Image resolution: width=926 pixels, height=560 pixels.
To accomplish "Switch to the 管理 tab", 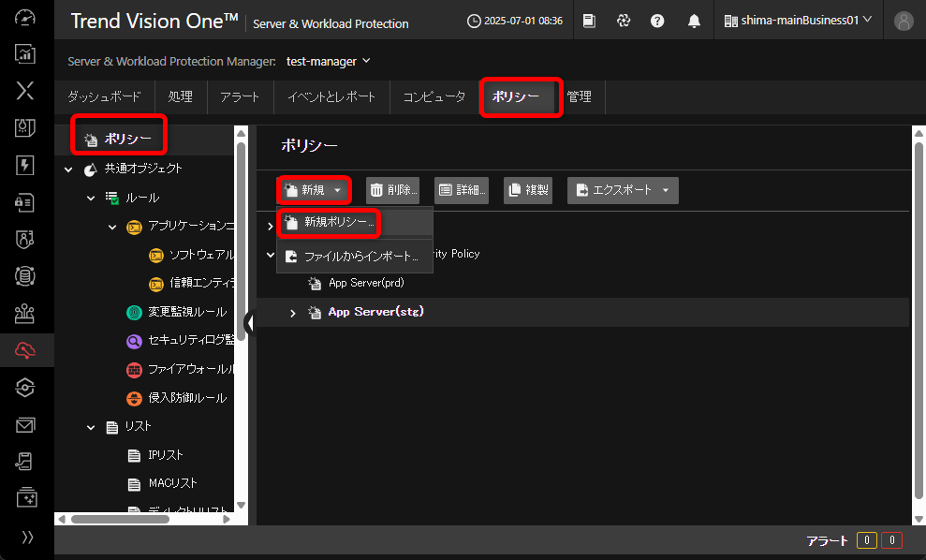I will (x=580, y=96).
